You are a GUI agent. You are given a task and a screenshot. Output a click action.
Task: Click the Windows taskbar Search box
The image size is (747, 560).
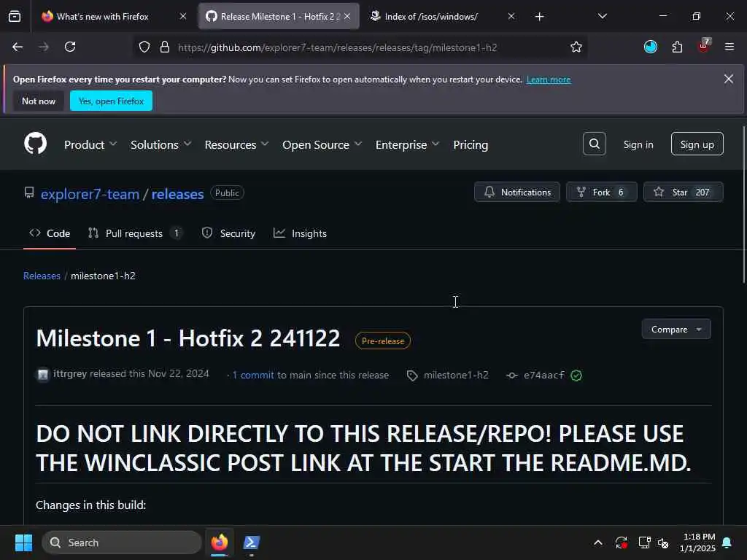122,542
